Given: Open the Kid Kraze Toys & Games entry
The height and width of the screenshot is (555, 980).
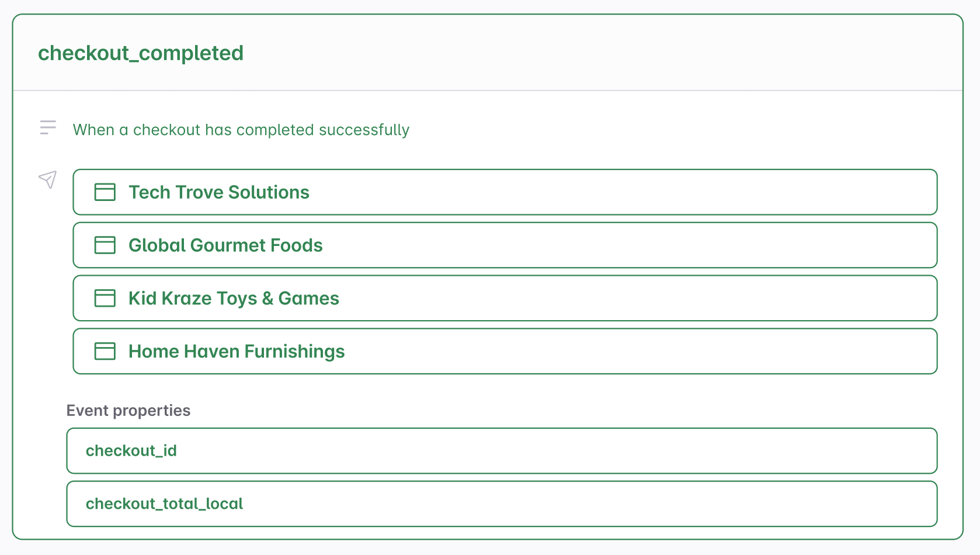Looking at the screenshot, I should [505, 298].
